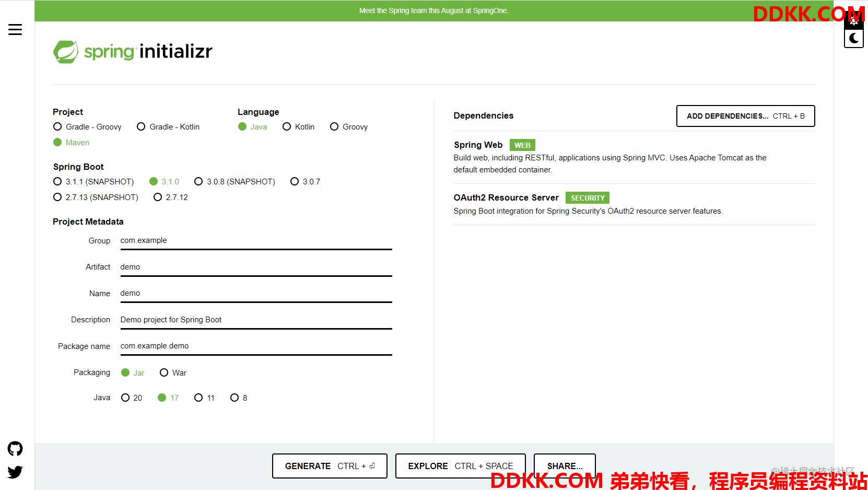The image size is (868, 490).
Task: Edit the Description field
Action: (x=256, y=320)
